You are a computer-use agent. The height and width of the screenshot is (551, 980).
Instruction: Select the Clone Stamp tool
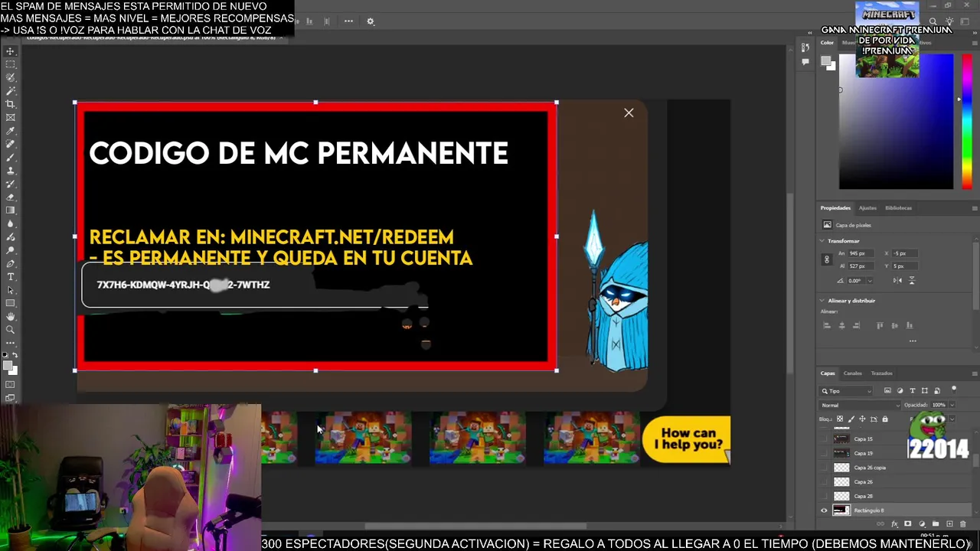[11, 171]
